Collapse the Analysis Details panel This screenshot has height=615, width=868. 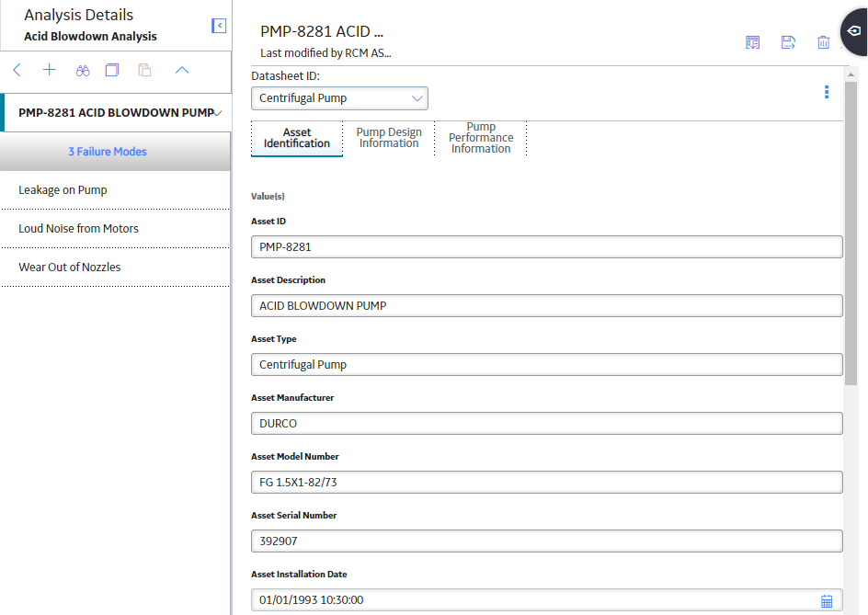[219, 26]
